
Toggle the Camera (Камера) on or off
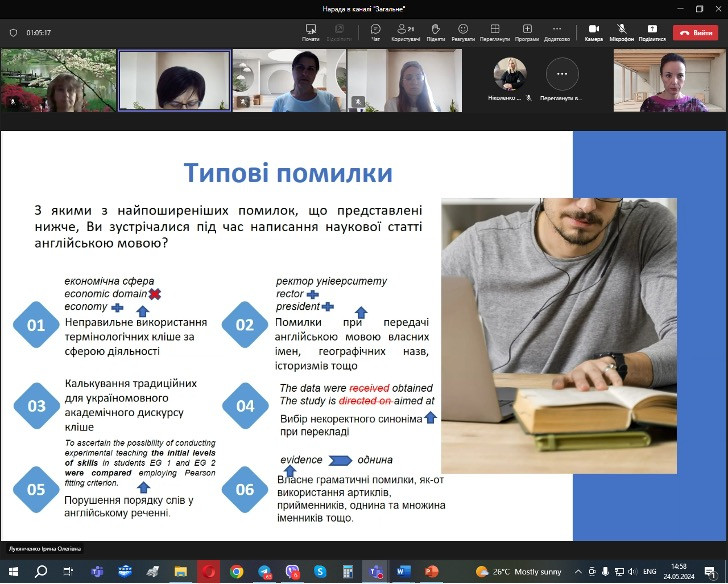click(x=593, y=30)
